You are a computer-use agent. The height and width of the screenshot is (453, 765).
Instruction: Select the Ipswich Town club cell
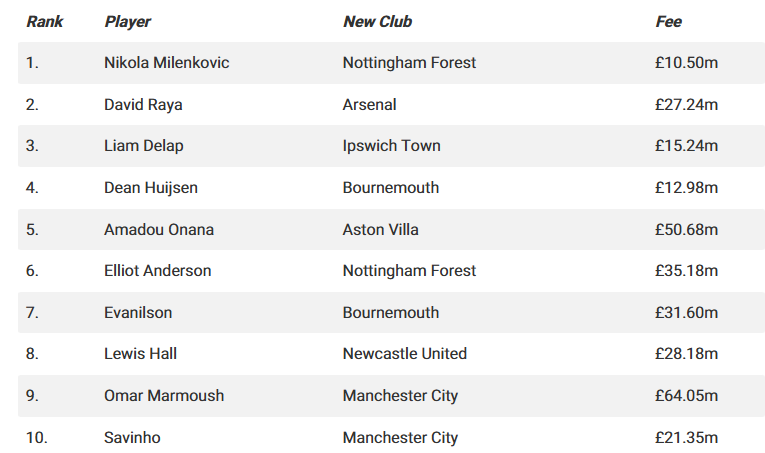click(391, 146)
